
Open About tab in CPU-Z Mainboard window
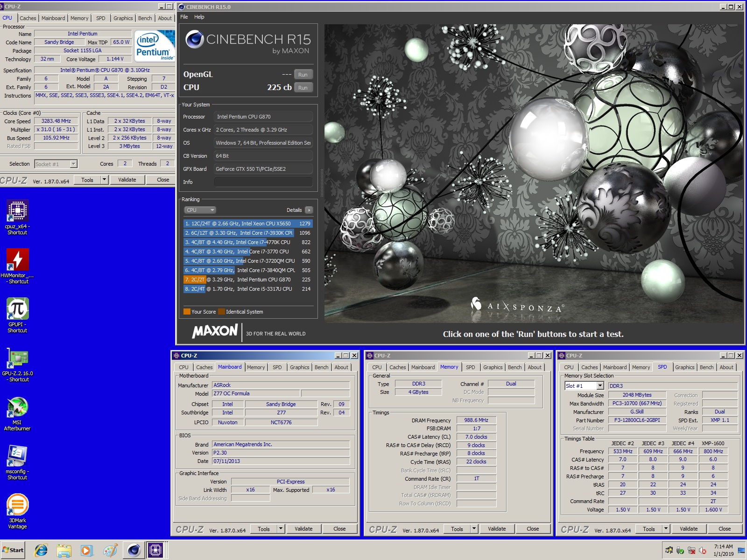tap(341, 367)
